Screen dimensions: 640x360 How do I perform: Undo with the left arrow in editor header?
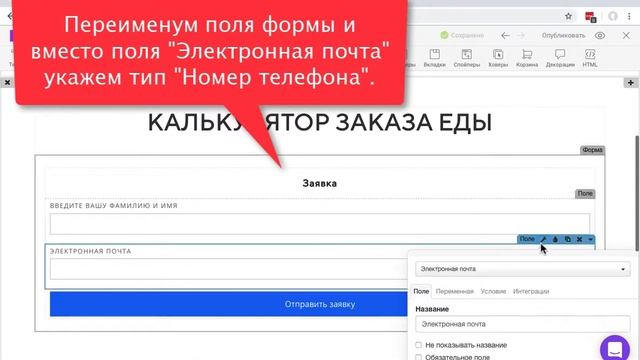(505, 36)
